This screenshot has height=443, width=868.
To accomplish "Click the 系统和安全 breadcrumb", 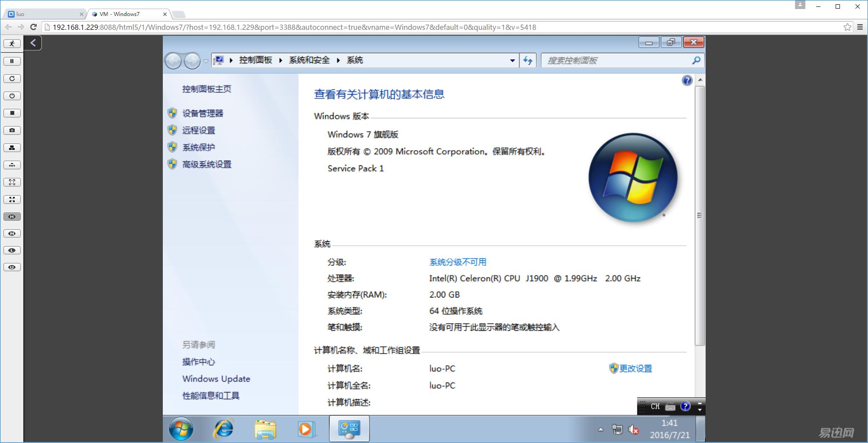I will click(309, 60).
